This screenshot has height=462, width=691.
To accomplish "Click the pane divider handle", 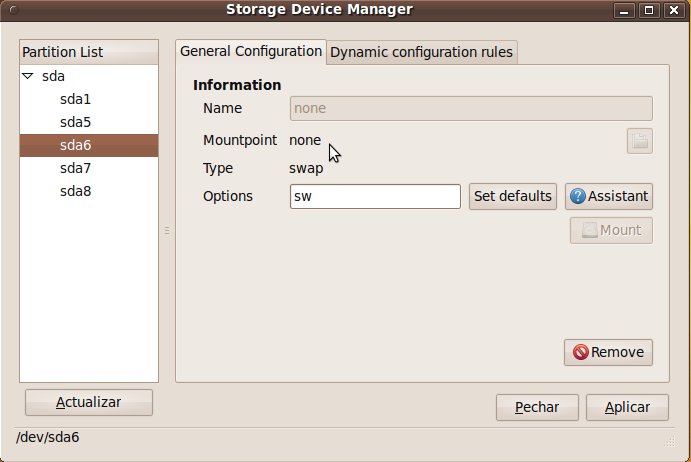I will 167,231.
